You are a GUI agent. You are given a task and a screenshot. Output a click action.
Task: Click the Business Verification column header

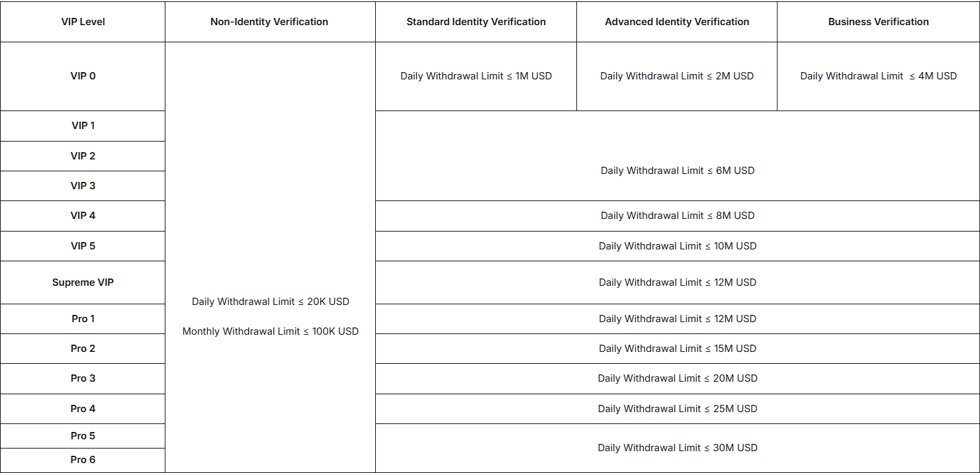[878, 22]
